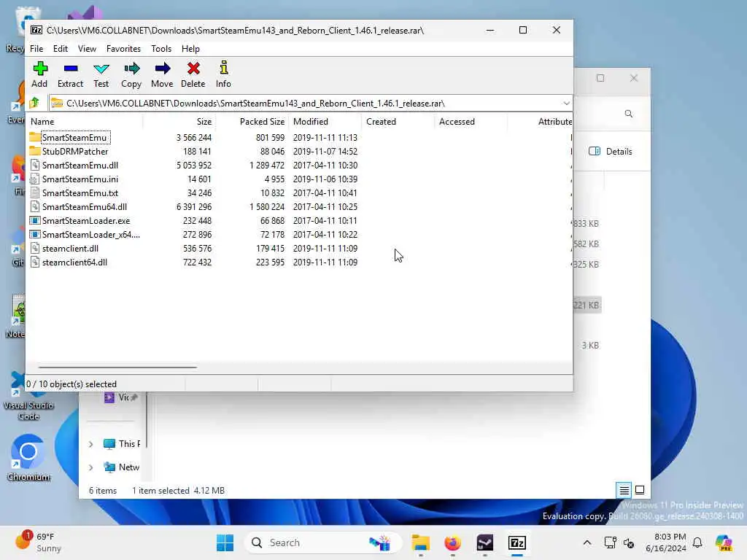Click the 7-Zip taskbar icon

[x=517, y=542]
